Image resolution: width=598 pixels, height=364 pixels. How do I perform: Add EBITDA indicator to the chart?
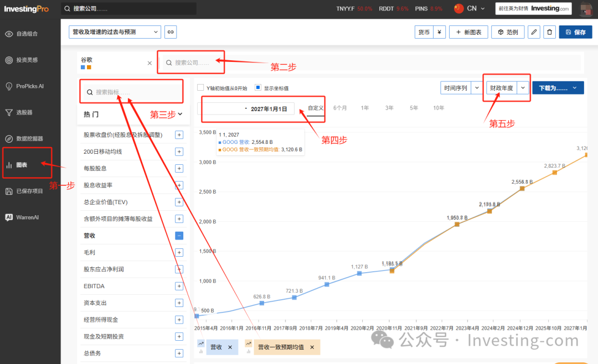(179, 286)
